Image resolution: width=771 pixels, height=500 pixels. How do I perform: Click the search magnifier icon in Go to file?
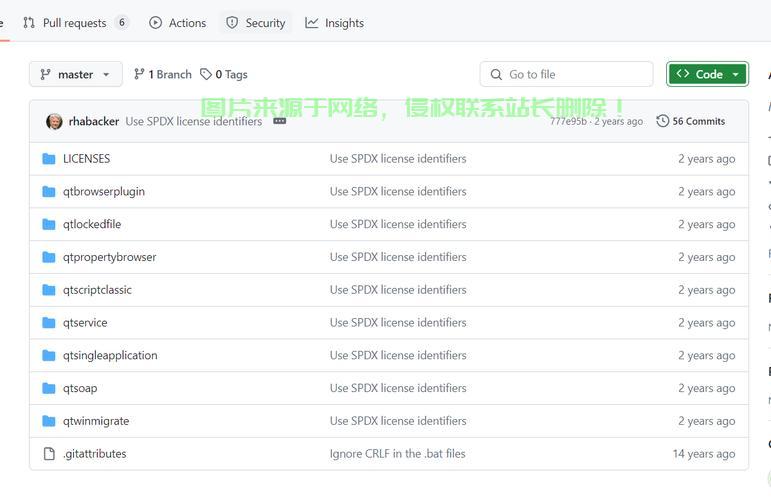point(496,75)
